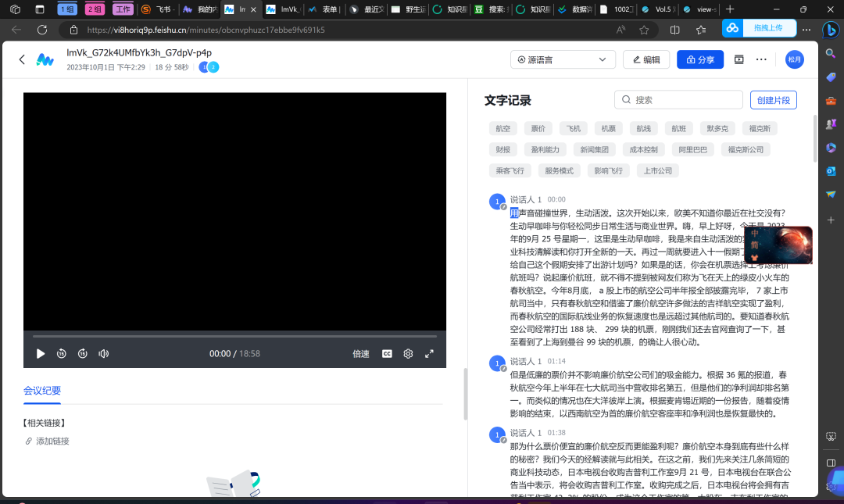This screenshot has width=844, height=504.
Task: Seek on the video progress bar
Action: tap(234, 336)
